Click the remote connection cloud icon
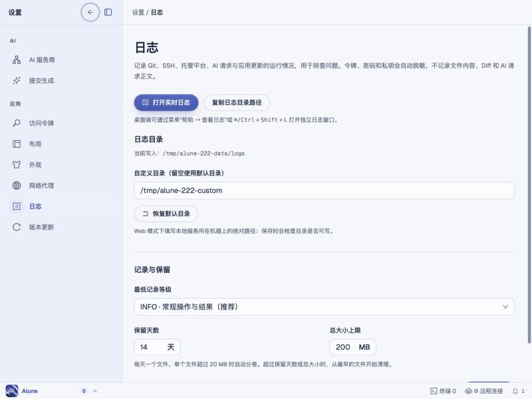This screenshot has width=532, height=399. pos(468,391)
